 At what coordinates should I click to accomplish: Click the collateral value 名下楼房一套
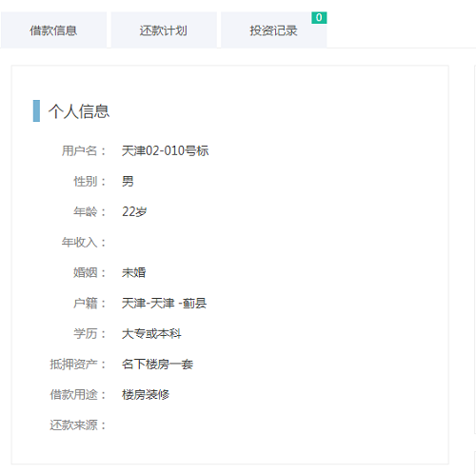[x=157, y=365]
